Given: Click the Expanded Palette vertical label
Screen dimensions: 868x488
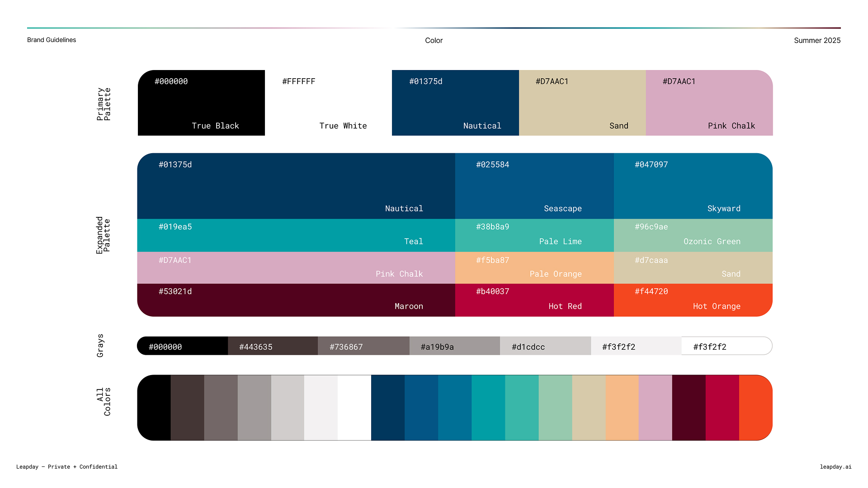Looking at the screenshot, I should (103, 235).
